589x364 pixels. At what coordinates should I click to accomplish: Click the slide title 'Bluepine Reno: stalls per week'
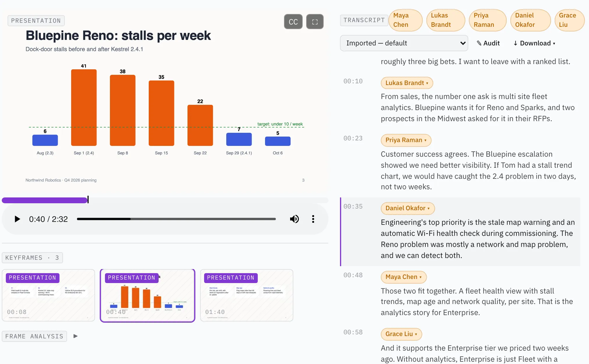coord(118,36)
